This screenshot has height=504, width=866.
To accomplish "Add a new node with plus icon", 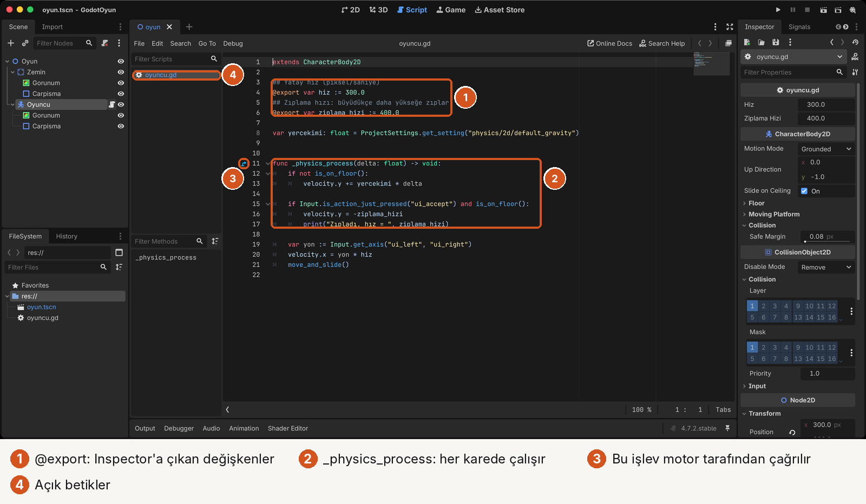I will 11,43.
